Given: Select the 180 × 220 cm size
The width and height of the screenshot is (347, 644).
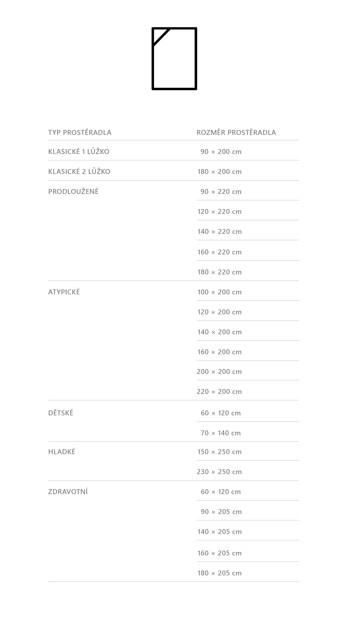Looking at the screenshot, I should point(219,272).
